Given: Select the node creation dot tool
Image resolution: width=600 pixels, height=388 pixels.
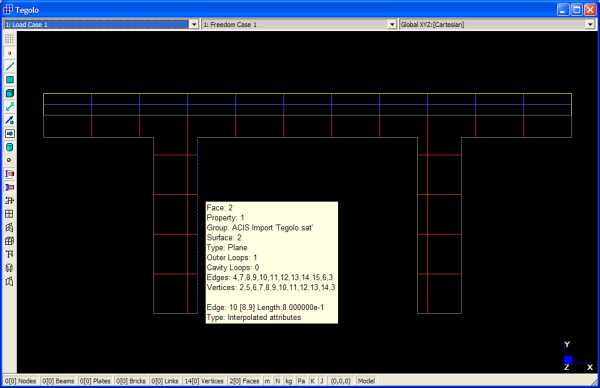Looking at the screenshot, I should (10, 53).
